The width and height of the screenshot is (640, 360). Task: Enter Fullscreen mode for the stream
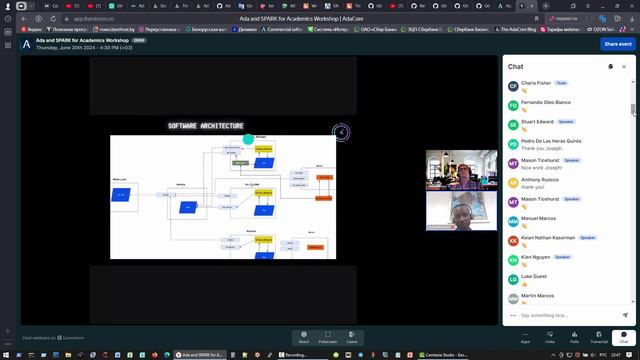coord(328,338)
